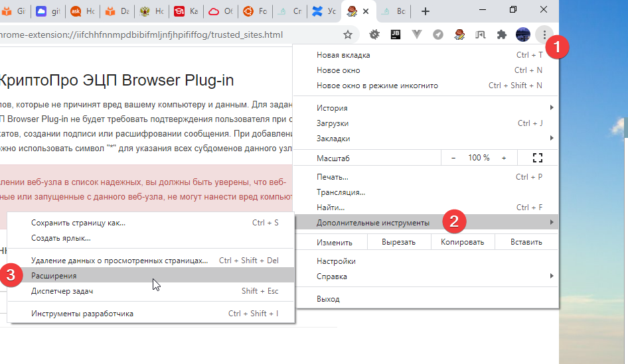Switch to the Russian coat of arms tab

tap(152, 11)
